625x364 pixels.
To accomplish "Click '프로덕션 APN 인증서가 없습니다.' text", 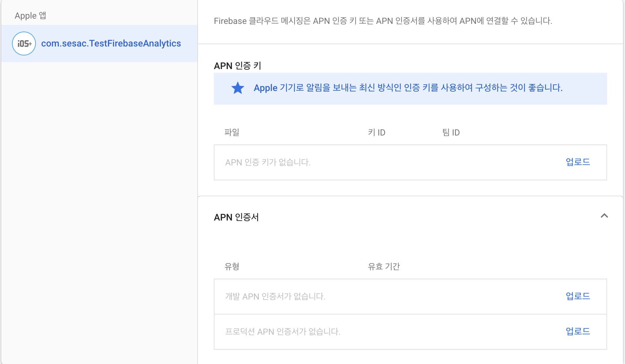I will [283, 331].
